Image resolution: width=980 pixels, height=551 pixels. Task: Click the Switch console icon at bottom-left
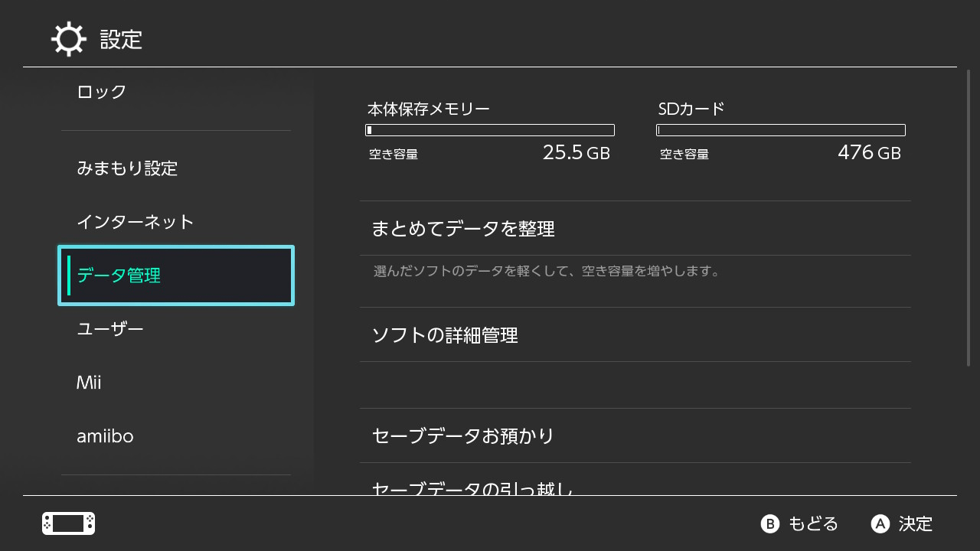pos(68,523)
